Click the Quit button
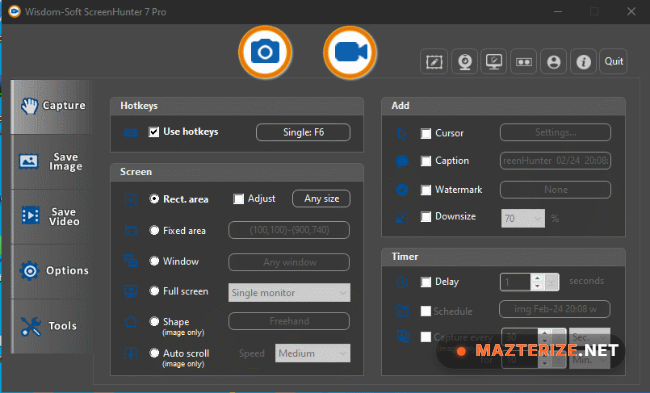 click(x=613, y=61)
